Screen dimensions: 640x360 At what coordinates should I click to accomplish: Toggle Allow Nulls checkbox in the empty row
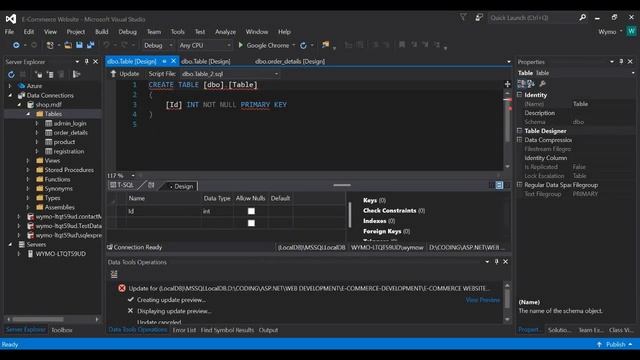point(251,223)
